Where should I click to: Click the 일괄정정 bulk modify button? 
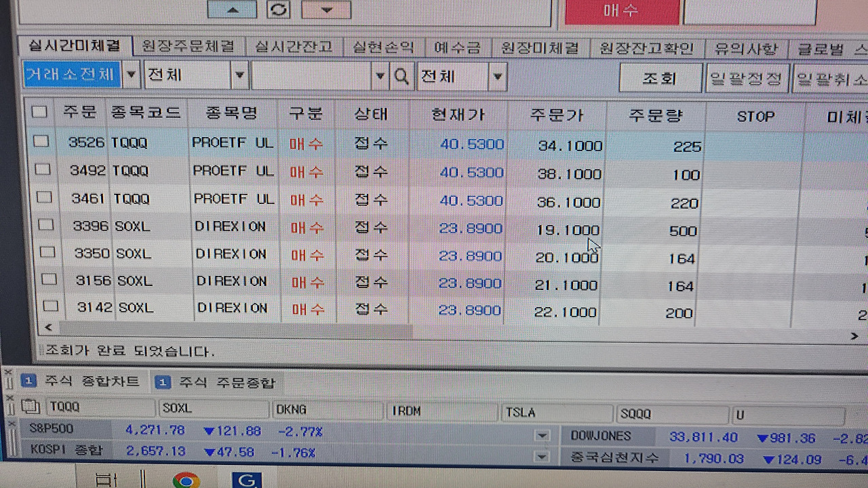746,79
